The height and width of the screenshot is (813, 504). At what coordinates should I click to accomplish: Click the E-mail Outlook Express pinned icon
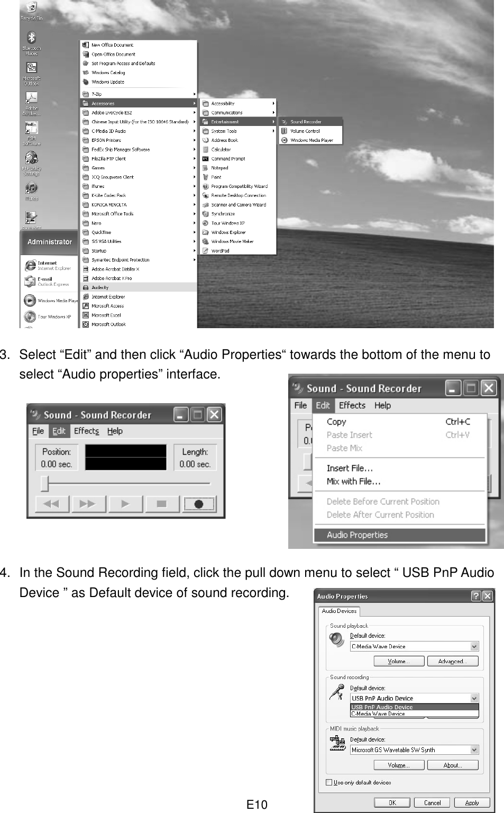[30, 282]
